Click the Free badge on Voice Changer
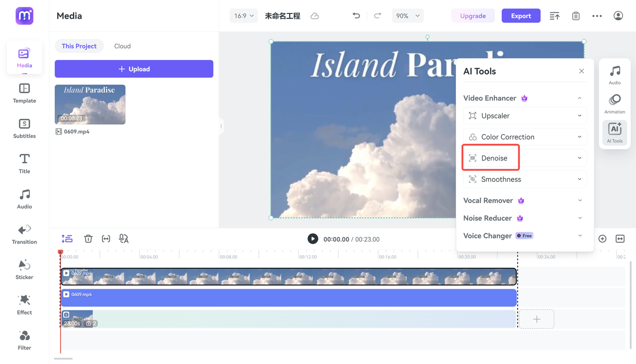The image size is (636, 364). tap(524, 235)
